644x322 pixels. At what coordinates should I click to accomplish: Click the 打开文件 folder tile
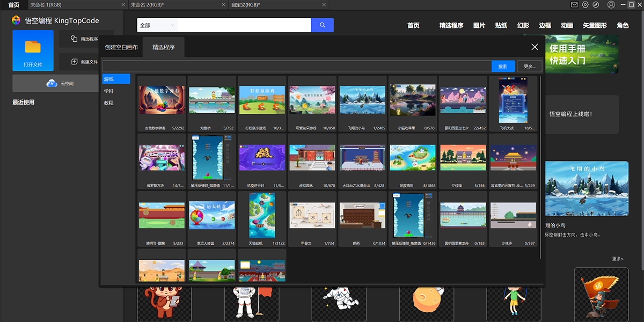33,50
